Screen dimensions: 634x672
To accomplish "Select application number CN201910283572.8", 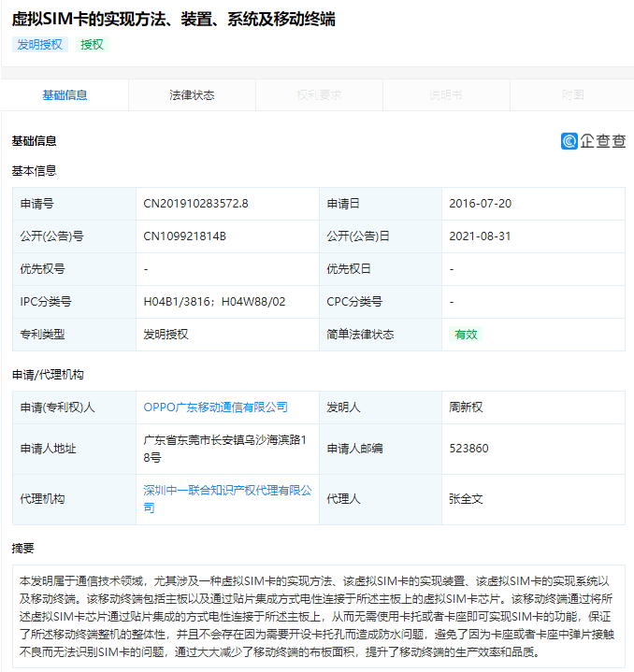I will 195,204.
